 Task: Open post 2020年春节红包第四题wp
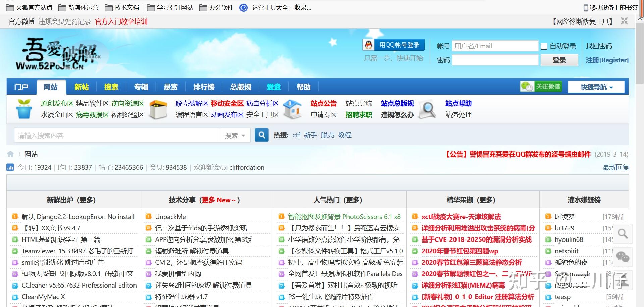click(x=460, y=251)
